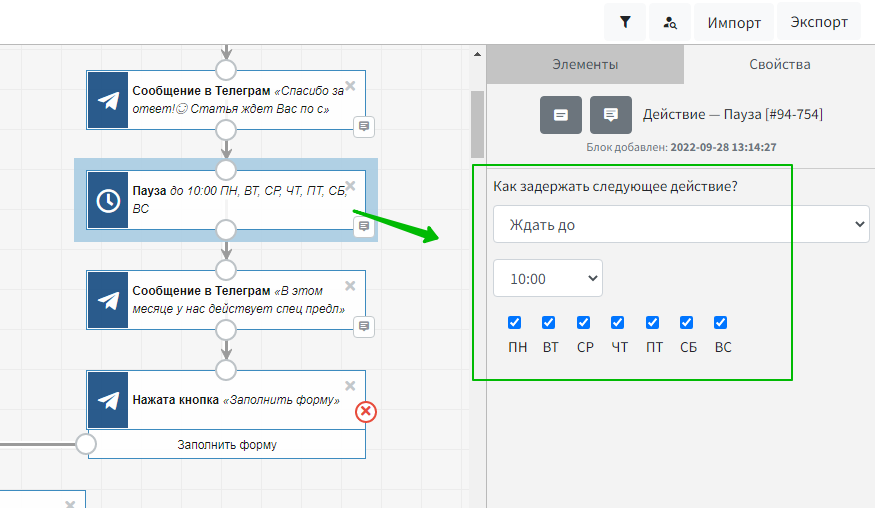Viewport: 875px width, 508px height.
Task: Click the Экспорт button
Action: (x=819, y=22)
